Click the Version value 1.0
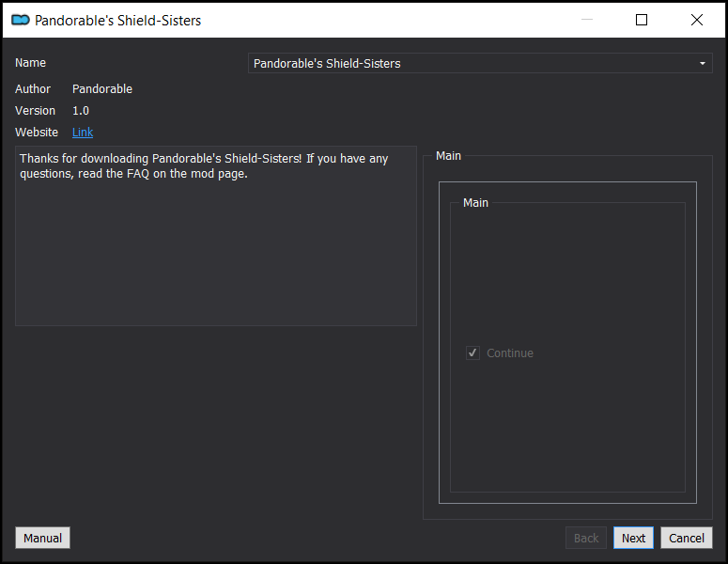This screenshot has height=564, width=728. coord(81,111)
